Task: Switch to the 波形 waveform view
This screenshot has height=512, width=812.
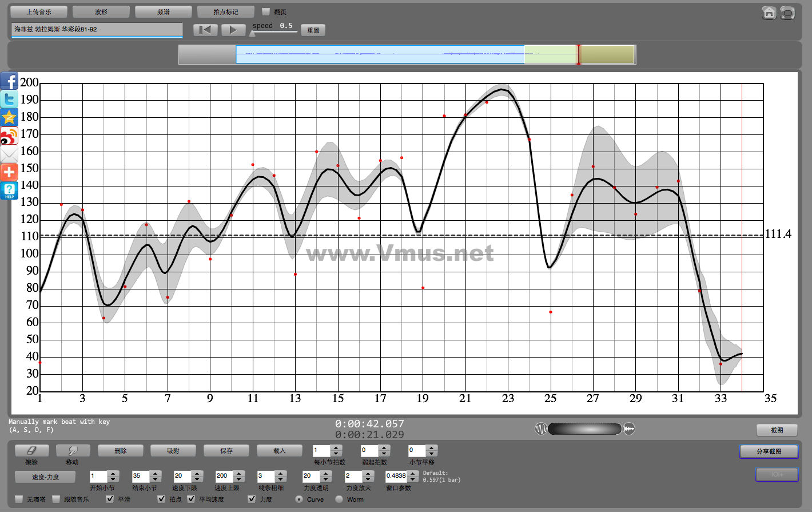Action: point(101,11)
